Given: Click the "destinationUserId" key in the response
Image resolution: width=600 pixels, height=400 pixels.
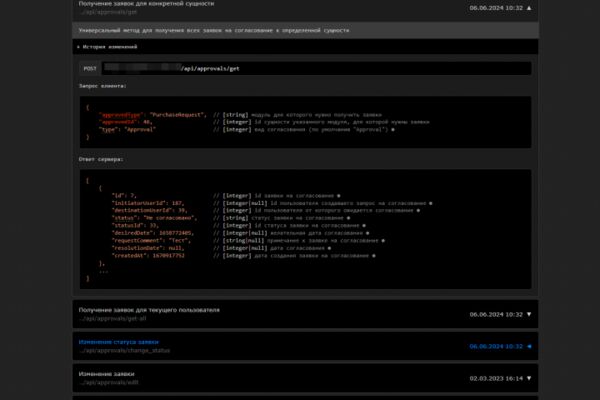Looking at the screenshot, I should click(x=141, y=211).
